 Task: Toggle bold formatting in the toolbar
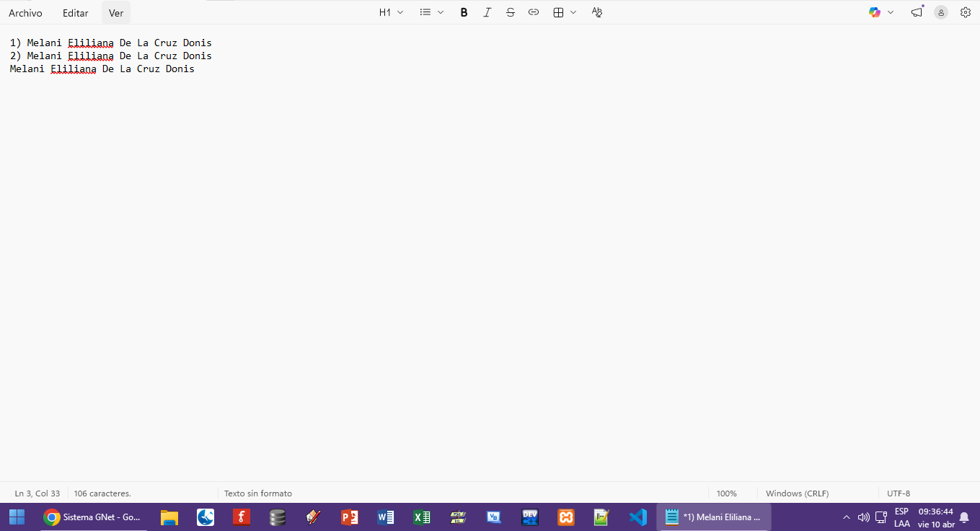(x=464, y=12)
